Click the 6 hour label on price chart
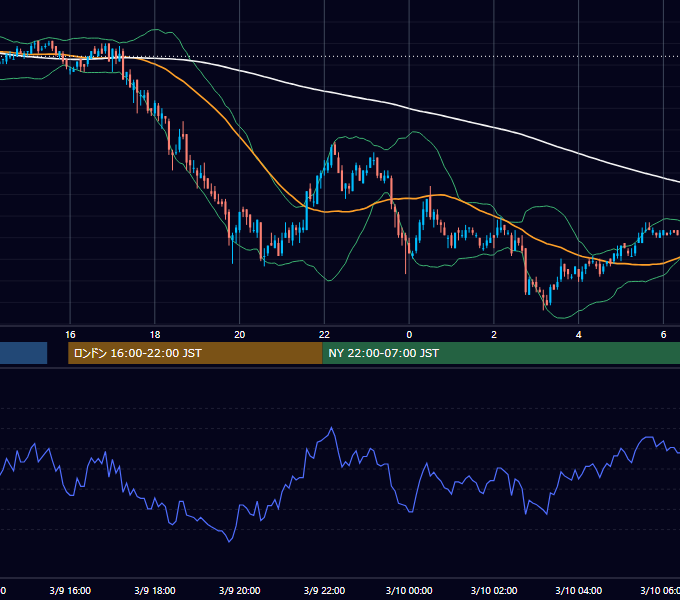 (663, 335)
